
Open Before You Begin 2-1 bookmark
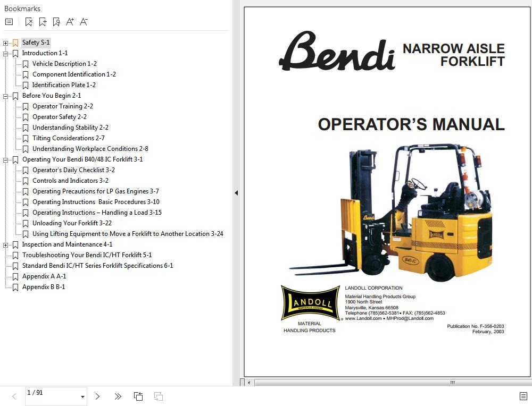[52, 96]
